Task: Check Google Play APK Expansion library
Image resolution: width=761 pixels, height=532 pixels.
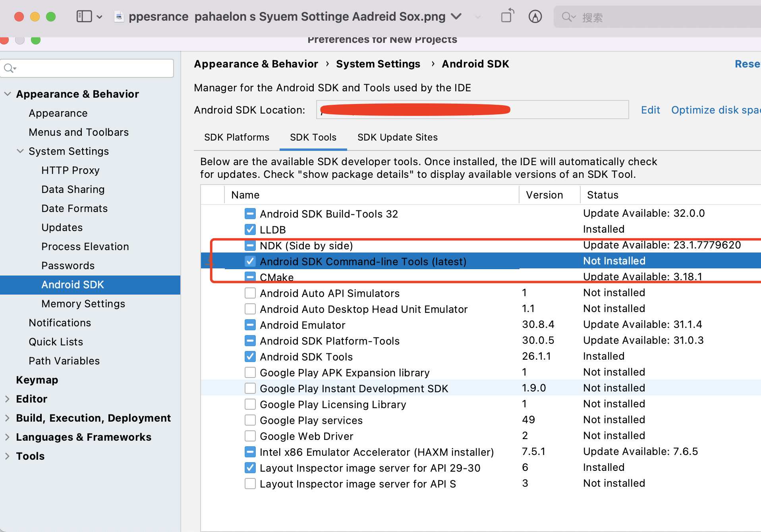Action: coord(250,373)
